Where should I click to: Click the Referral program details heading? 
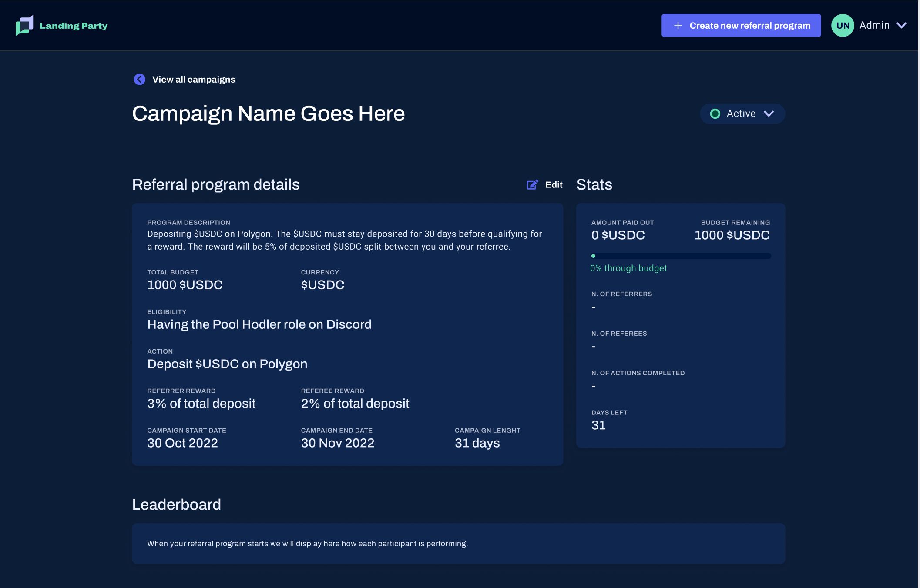[x=216, y=184]
